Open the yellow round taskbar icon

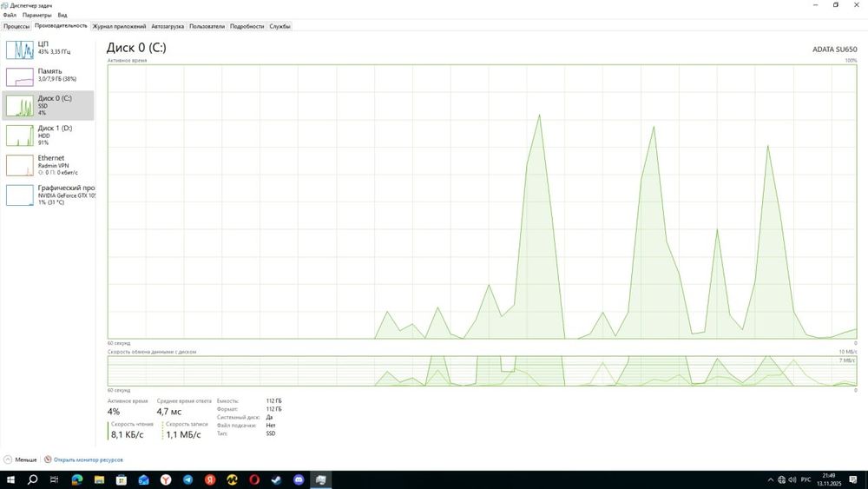click(232, 480)
